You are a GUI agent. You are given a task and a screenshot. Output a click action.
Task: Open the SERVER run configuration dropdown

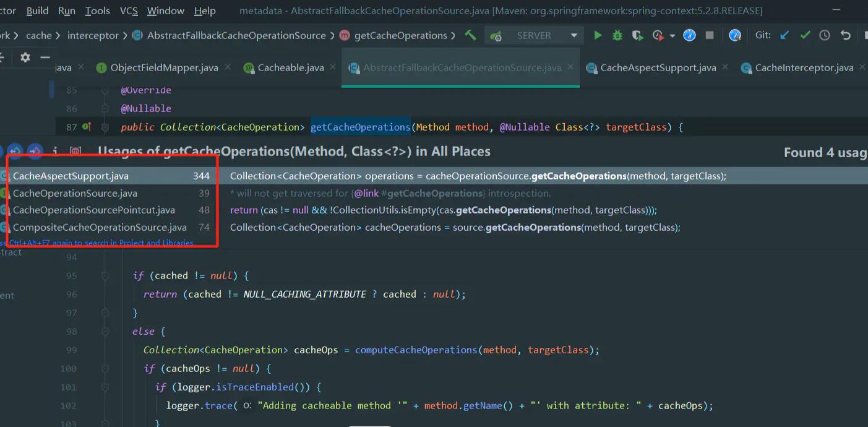(534, 35)
